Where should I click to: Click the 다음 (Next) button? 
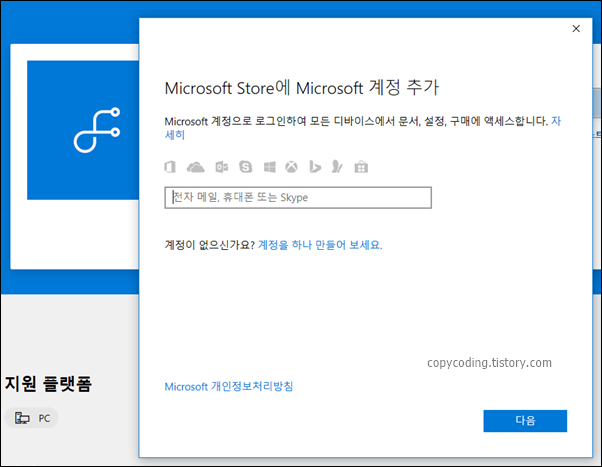pyautogui.click(x=525, y=421)
